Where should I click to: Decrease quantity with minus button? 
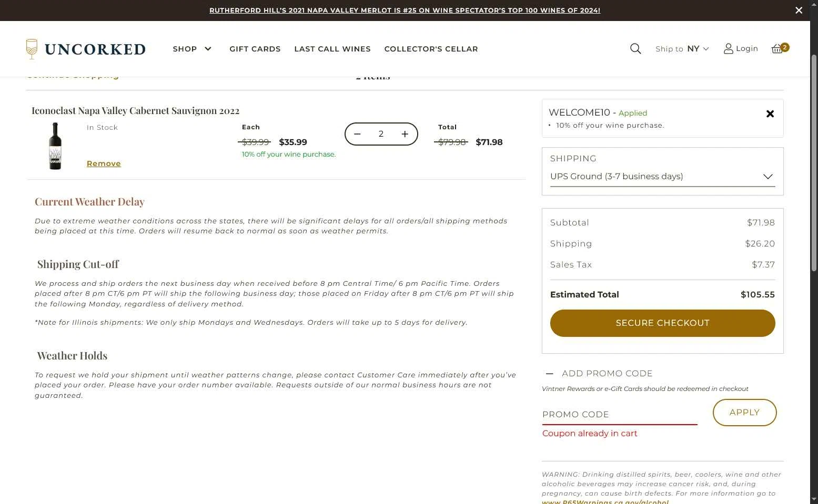click(357, 134)
